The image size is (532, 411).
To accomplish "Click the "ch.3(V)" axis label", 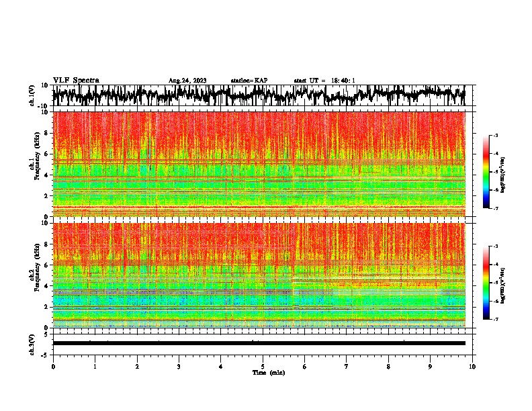I will [32, 345].
